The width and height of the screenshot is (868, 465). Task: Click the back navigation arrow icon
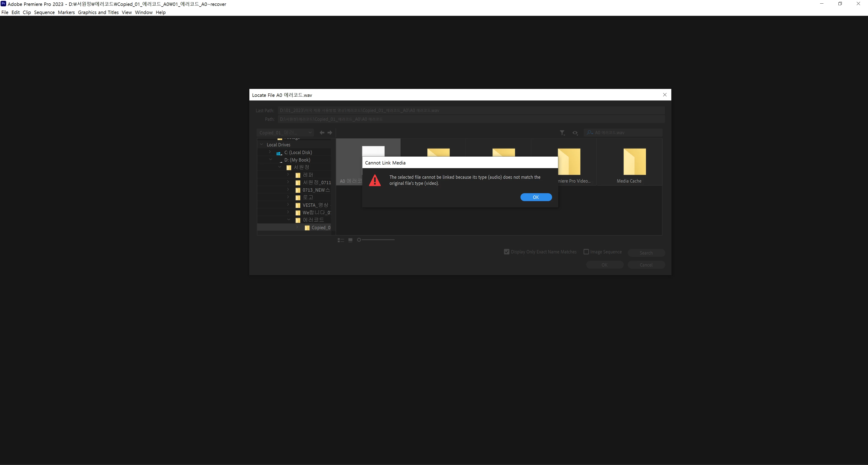pyautogui.click(x=322, y=133)
